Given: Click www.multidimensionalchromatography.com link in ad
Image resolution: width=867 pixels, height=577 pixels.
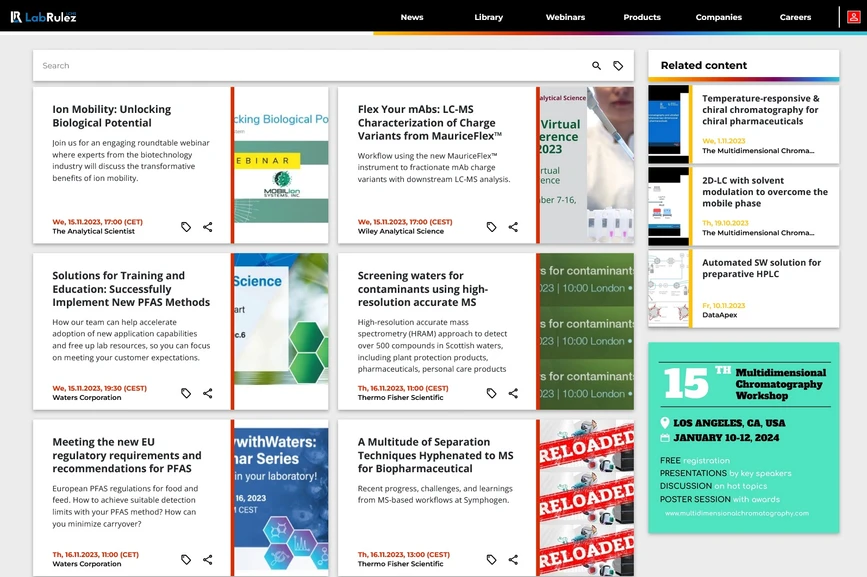Looking at the screenshot, I should click(x=737, y=513).
